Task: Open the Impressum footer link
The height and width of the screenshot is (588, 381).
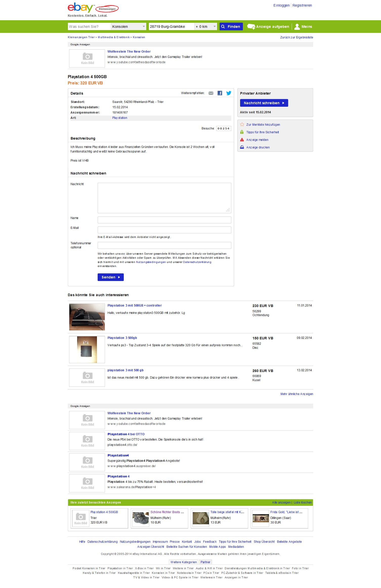Action: click(x=160, y=542)
